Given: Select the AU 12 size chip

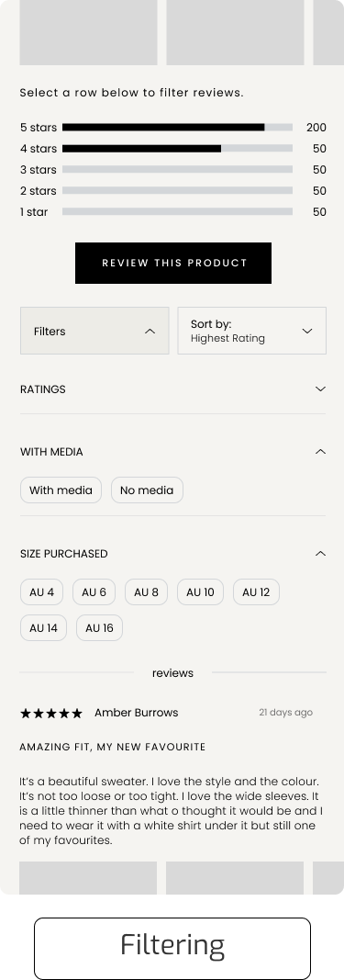Looking at the screenshot, I should coord(256,591).
